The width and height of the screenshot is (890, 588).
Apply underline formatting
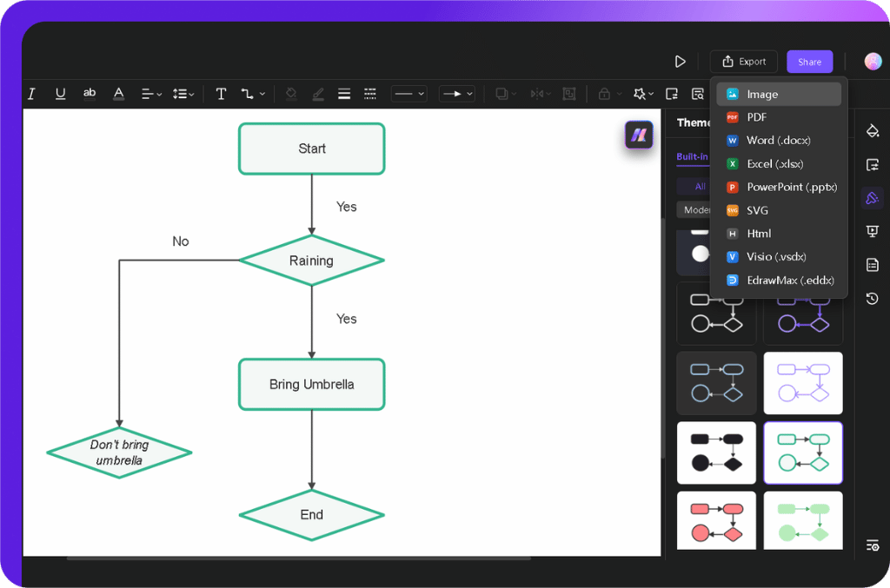tap(60, 93)
